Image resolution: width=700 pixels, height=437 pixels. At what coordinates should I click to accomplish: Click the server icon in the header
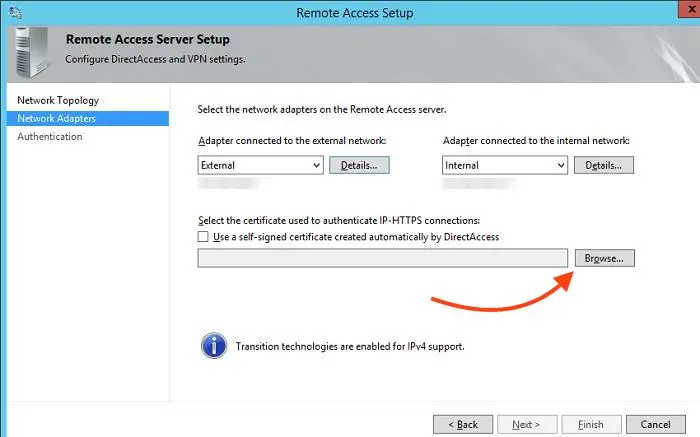tap(31, 49)
